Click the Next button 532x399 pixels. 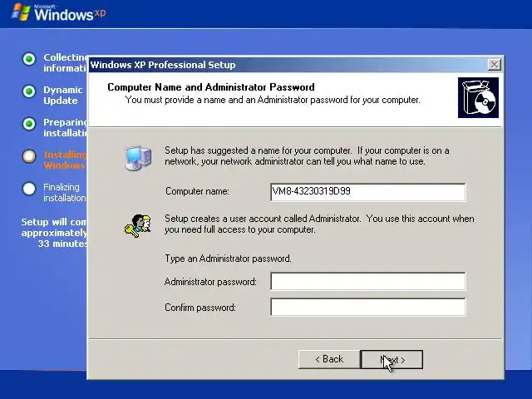point(392,359)
